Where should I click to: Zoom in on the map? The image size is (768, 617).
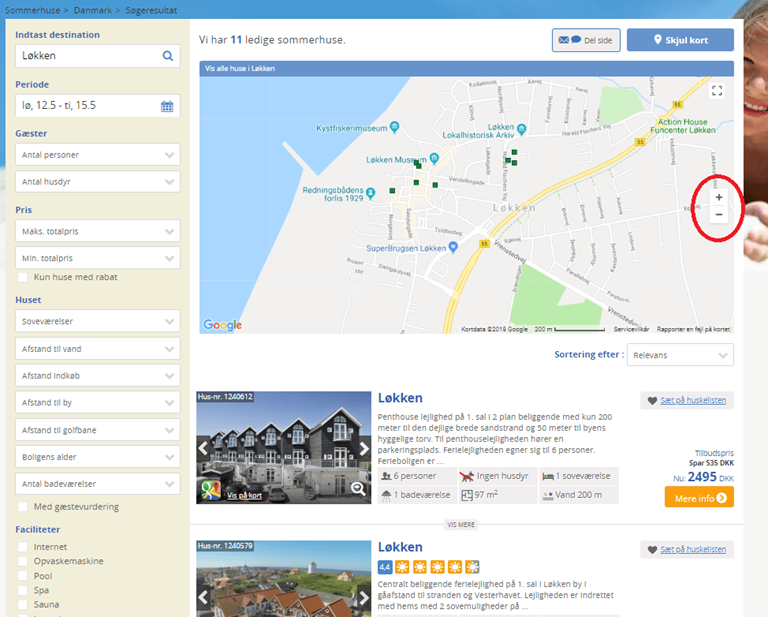pyautogui.click(x=718, y=198)
